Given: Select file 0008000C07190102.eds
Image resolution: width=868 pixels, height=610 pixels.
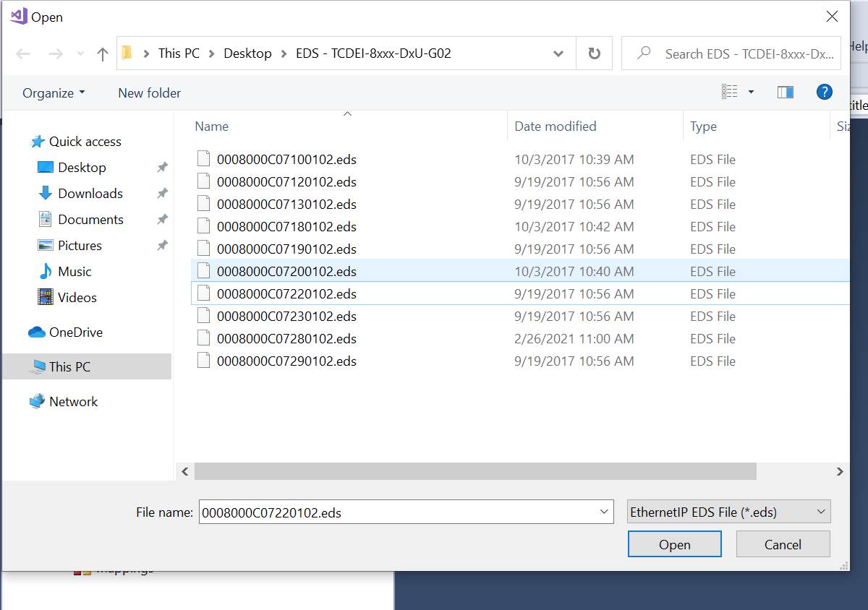Looking at the screenshot, I should pos(286,249).
